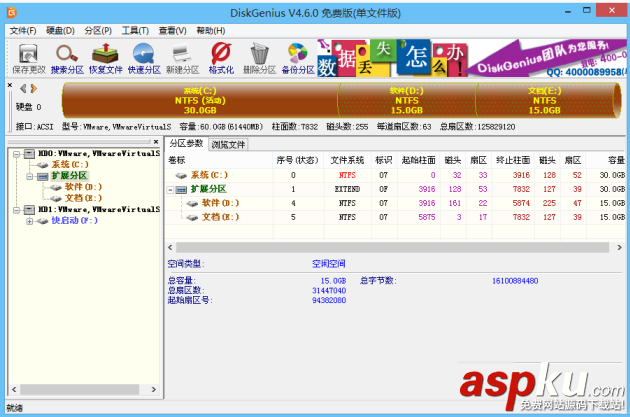Collapse 扩展分区 node in the tree
This screenshot has height=417, width=630.
pyautogui.click(x=29, y=176)
